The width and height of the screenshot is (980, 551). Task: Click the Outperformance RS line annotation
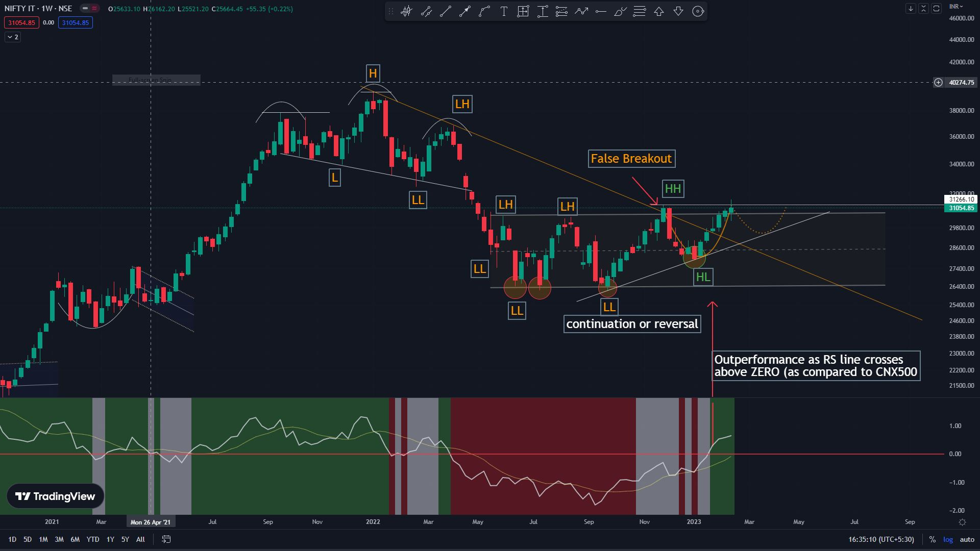coord(816,366)
